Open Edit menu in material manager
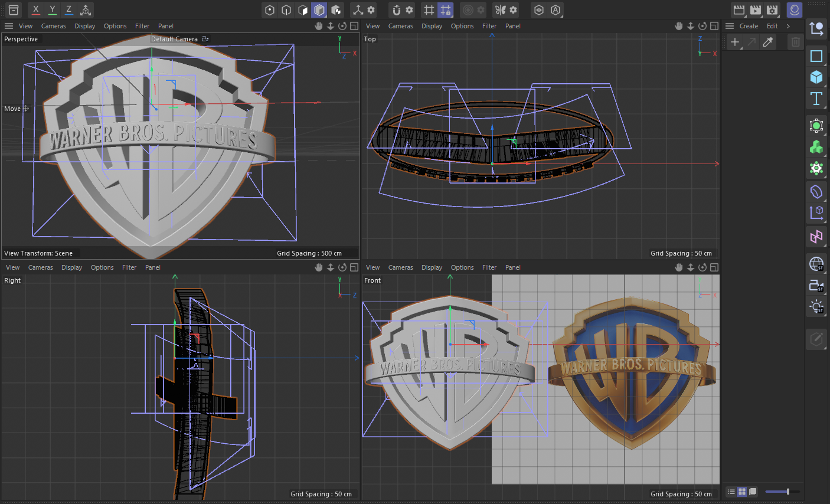830x504 pixels. coord(772,26)
